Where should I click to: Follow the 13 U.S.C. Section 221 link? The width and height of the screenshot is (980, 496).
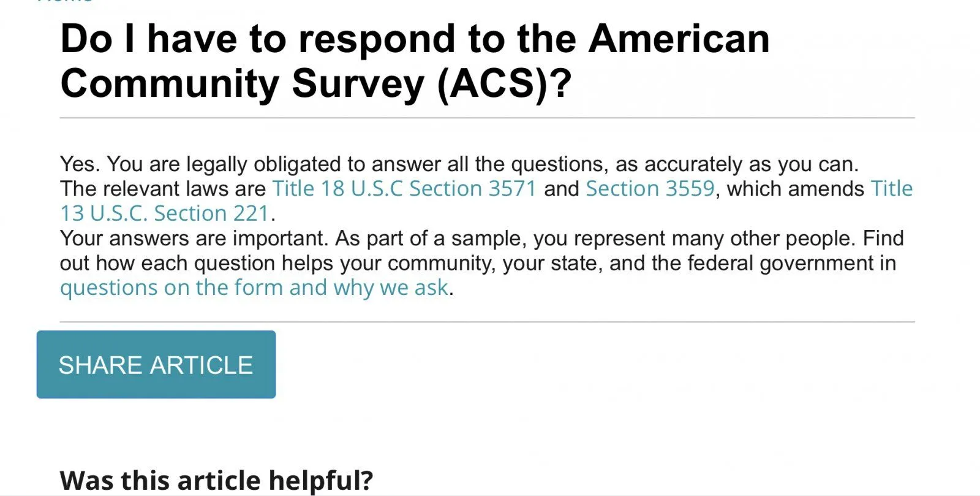pos(164,213)
